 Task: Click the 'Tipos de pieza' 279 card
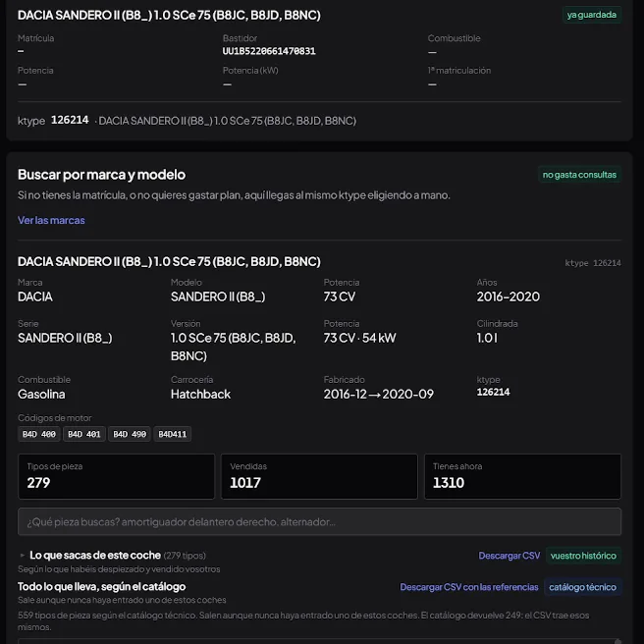[x=116, y=476]
